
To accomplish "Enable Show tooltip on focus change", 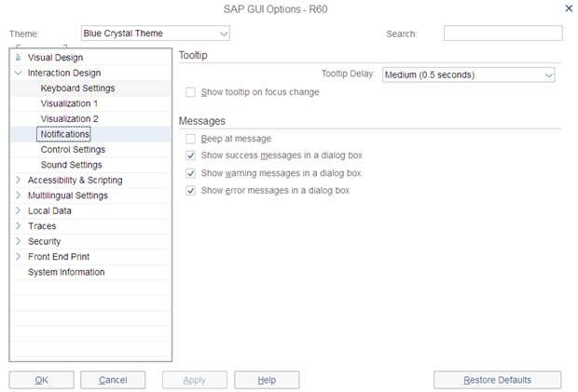I will pyautogui.click(x=191, y=92).
